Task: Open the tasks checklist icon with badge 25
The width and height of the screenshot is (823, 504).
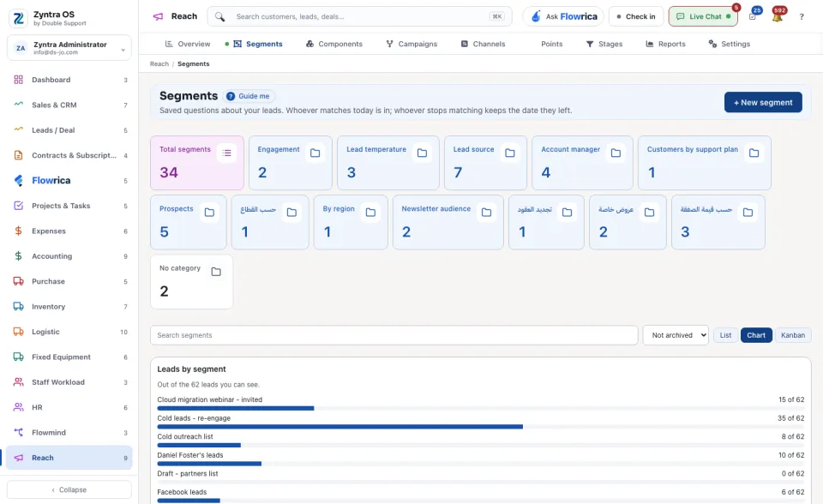Action: click(753, 17)
